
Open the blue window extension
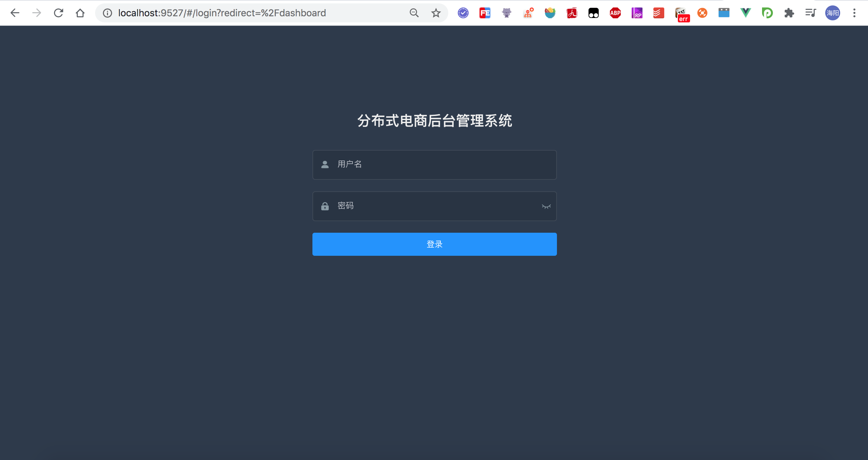(724, 13)
